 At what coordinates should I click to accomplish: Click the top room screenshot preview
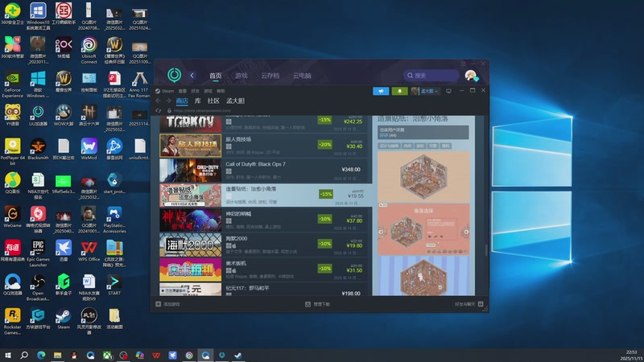click(423, 176)
